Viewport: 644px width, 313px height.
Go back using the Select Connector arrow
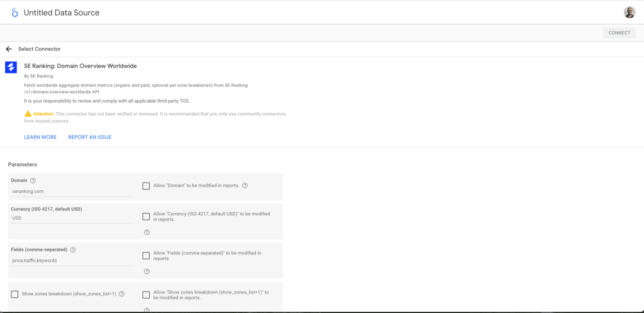click(9, 49)
